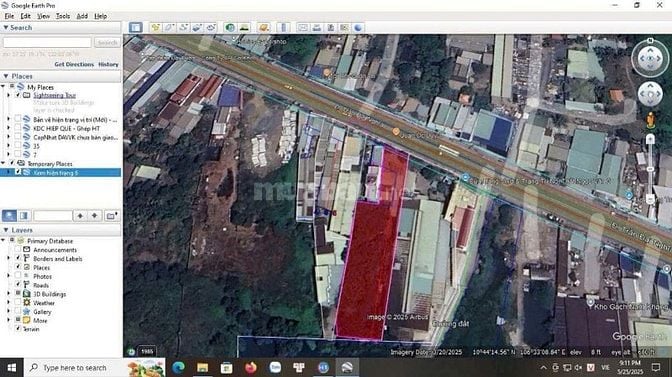
Task: Move selected place up with up arrow
Action: pos(80,215)
